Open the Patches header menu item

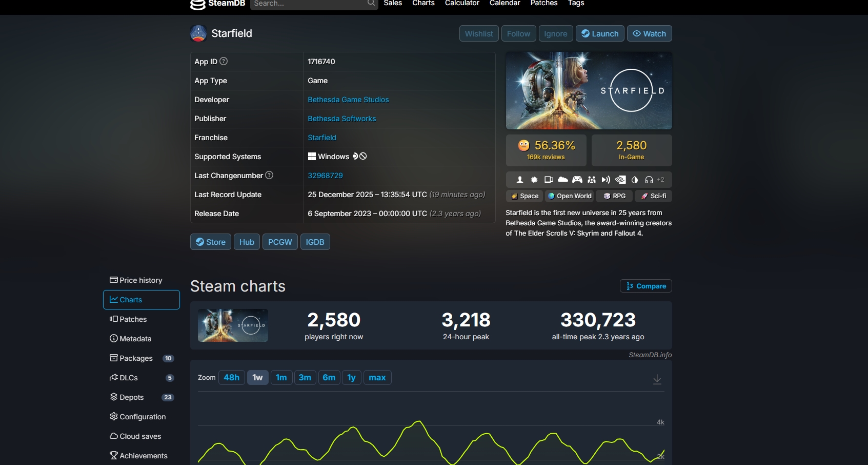pyautogui.click(x=544, y=3)
